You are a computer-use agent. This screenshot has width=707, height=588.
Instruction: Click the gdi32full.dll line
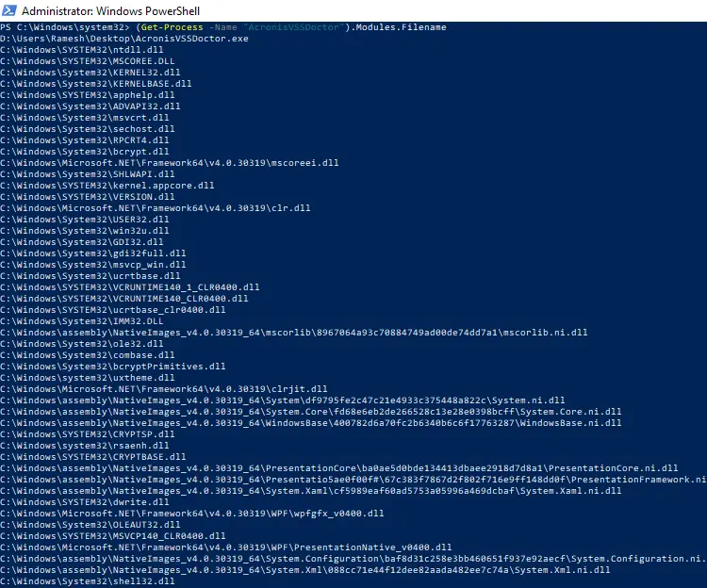[93, 253]
